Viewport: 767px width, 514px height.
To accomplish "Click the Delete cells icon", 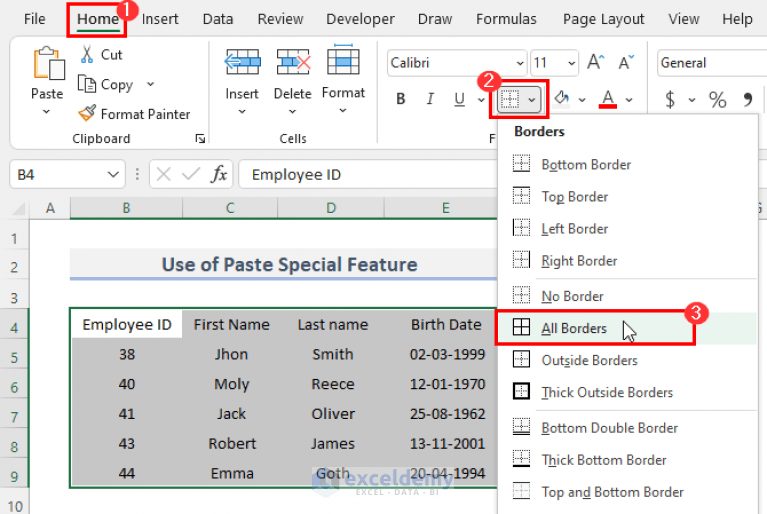I will click(293, 62).
